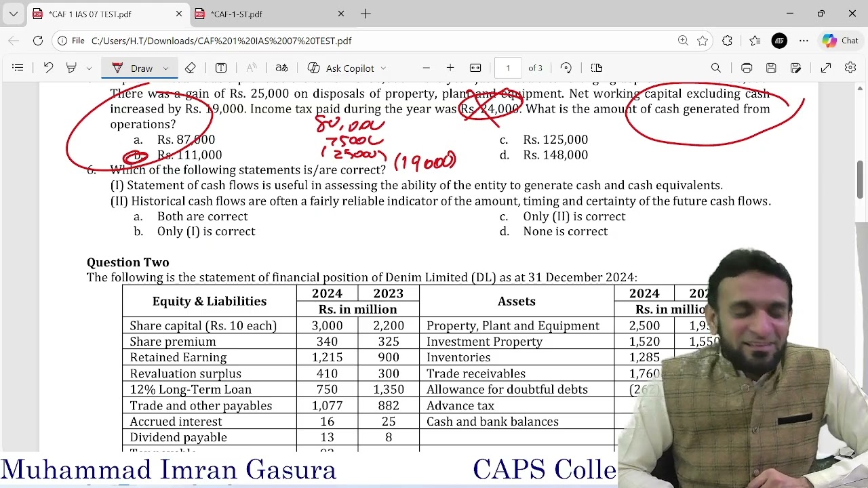Open browser extensions menu

click(727, 41)
